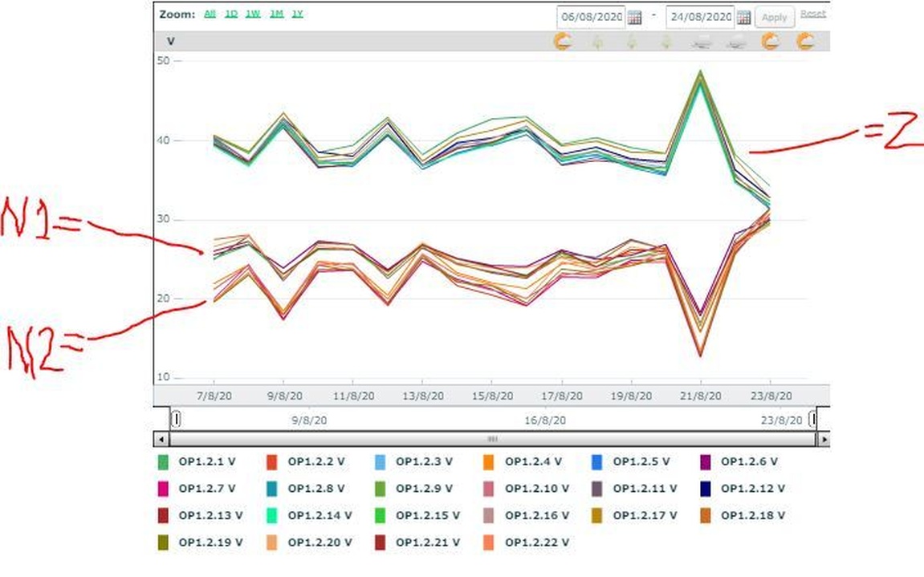Set zoom to 1Y
Viewport: 924px width, 577px height.
(x=298, y=14)
